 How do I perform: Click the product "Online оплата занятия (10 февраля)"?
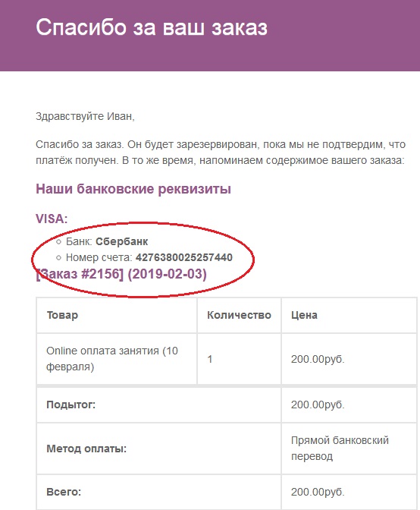pyautogui.click(x=112, y=359)
